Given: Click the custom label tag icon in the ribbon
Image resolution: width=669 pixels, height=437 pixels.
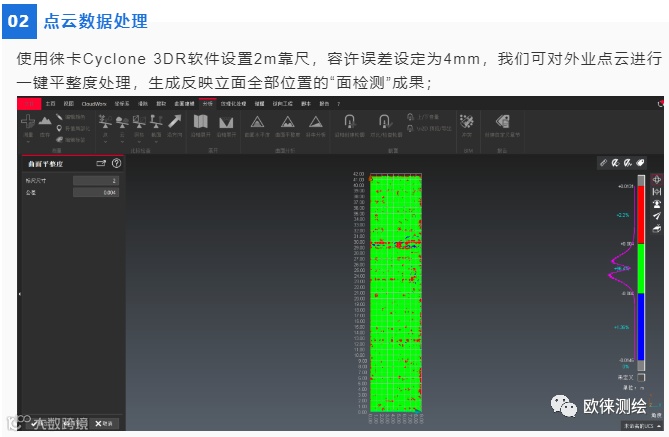Looking at the screenshot, I should click(503, 122).
